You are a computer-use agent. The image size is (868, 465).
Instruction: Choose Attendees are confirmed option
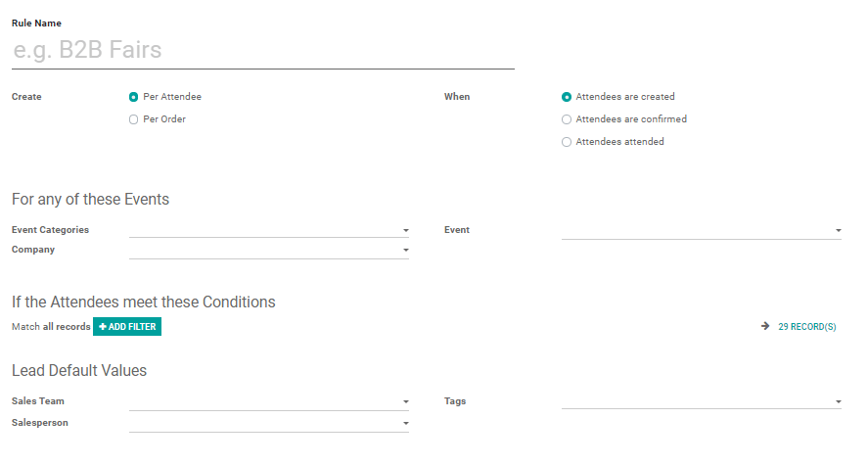567,119
